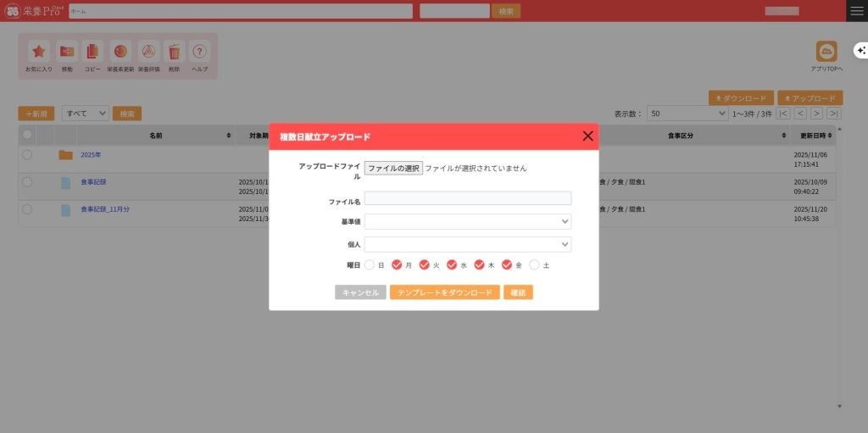Viewport: 868px width, 433px height.
Task: Click the 栄養素更新 icon
Action: point(120,51)
